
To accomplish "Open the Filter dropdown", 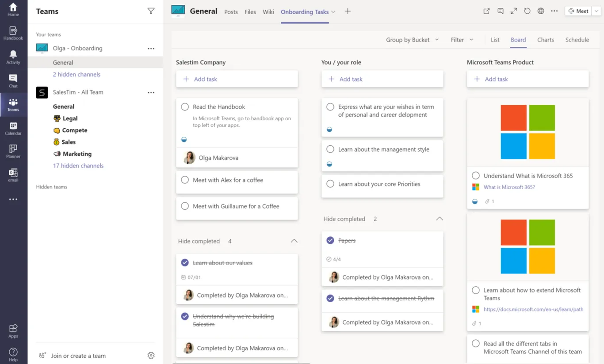I will pyautogui.click(x=462, y=40).
